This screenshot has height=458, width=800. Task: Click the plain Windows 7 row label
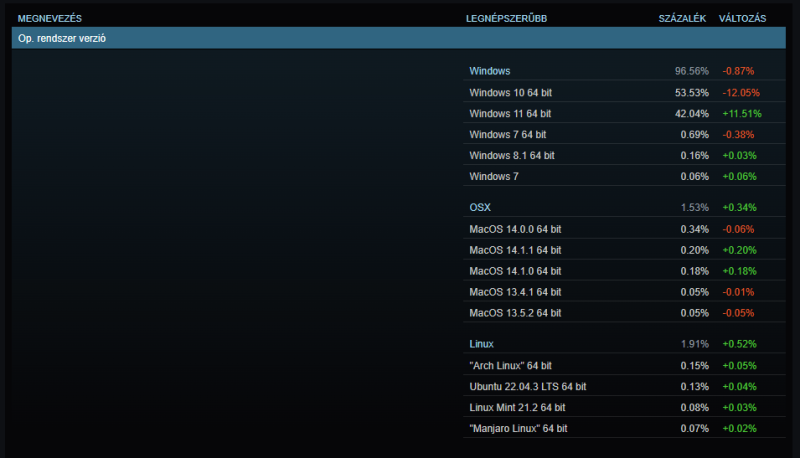pos(494,176)
